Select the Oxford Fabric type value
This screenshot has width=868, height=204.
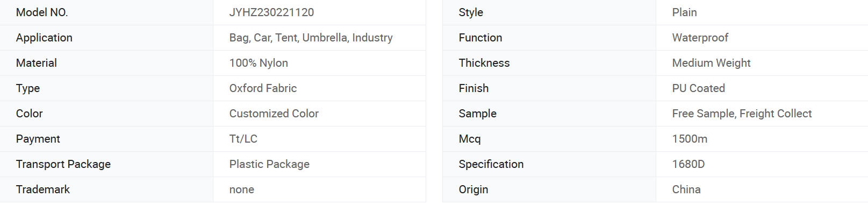tap(263, 88)
